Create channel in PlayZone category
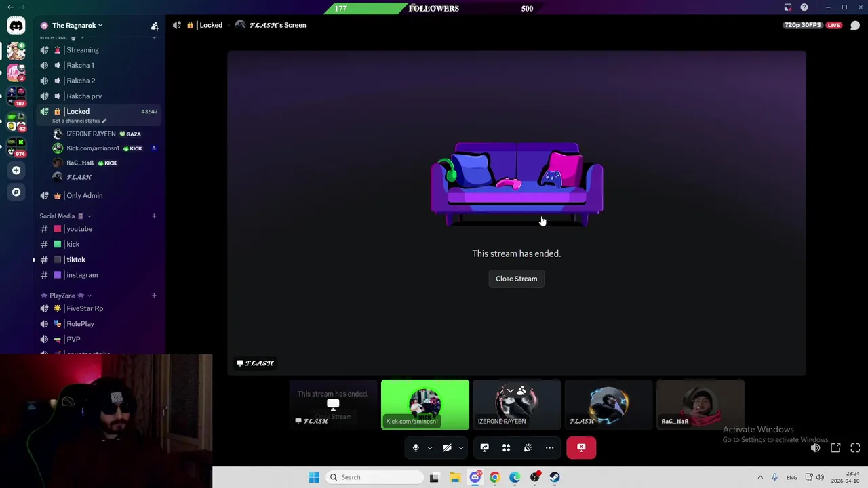868x488 pixels. [x=154, y=296]
